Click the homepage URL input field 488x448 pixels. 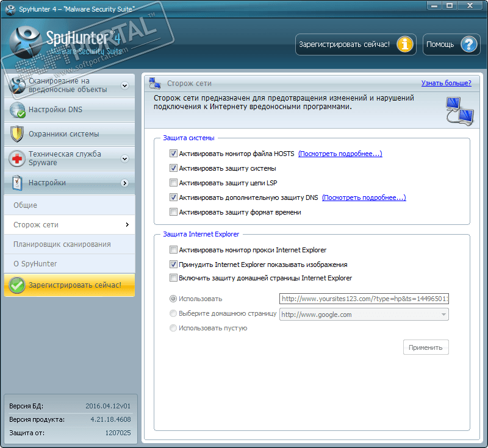[364, 299]
